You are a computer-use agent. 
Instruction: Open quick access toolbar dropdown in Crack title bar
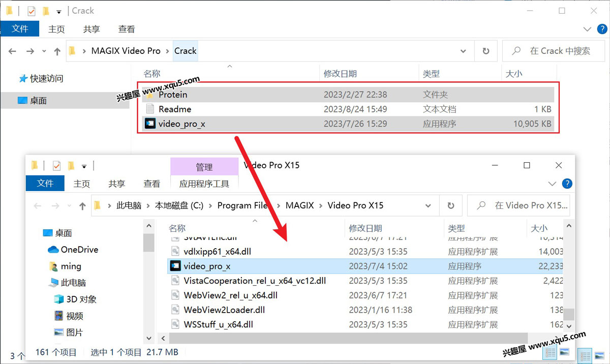59,11
